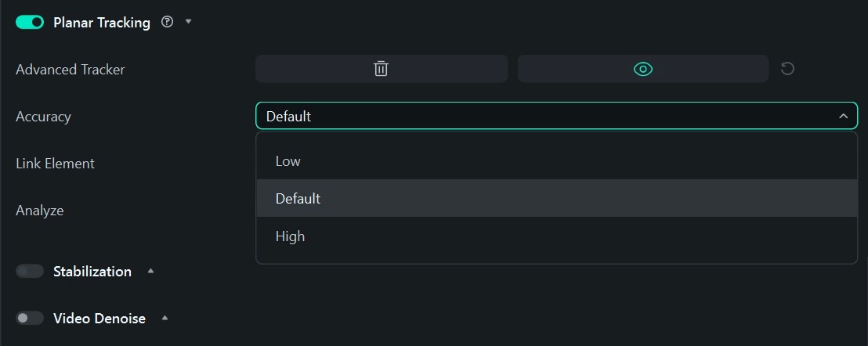Expand the Video Denoise section arrow
The width and height of the screenshot is (868, 346).
coord(165,319)
